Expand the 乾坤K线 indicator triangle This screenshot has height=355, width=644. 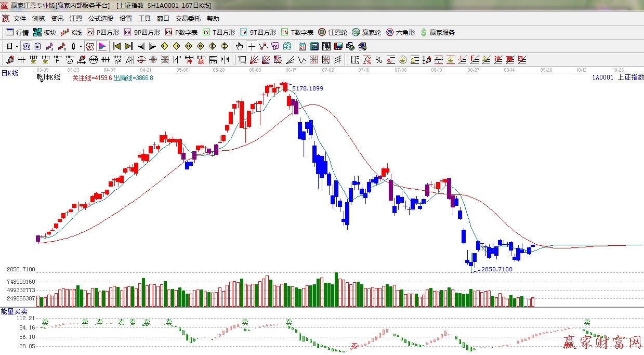click(x=41, y=81)
